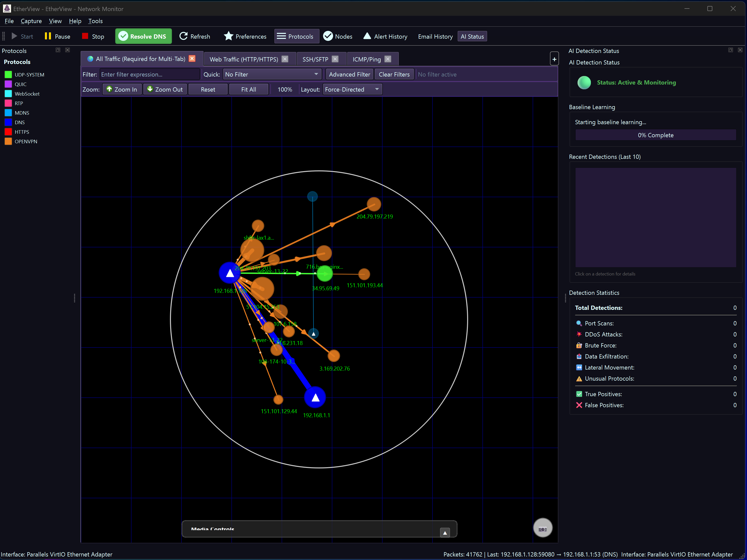Screen dimensions: 747x560
Task: Click the Nodes toolbar icon
Action: click(x=328, y=35)
